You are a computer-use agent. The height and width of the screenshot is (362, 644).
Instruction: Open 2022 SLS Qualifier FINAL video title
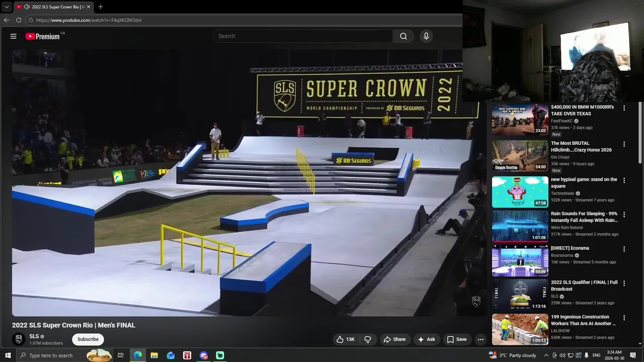(x=584, y=286)
